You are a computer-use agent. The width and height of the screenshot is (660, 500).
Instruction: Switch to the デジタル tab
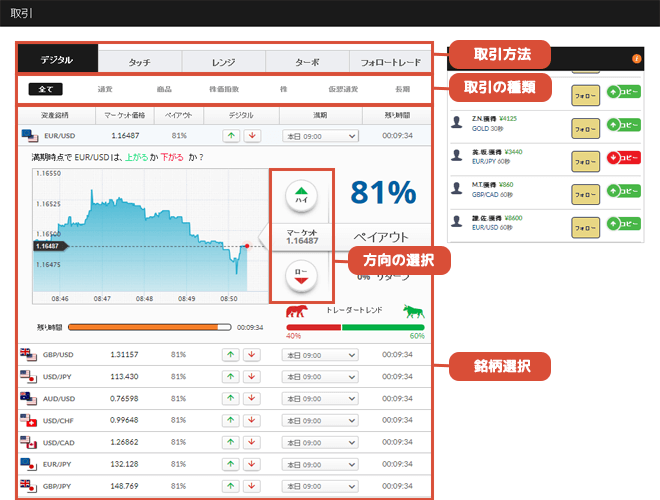coord(58,59)
